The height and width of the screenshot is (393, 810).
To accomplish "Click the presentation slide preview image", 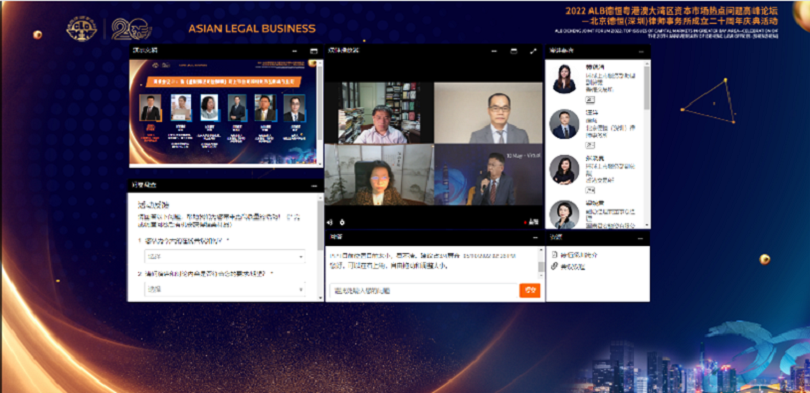I will (x=223, y=112).
